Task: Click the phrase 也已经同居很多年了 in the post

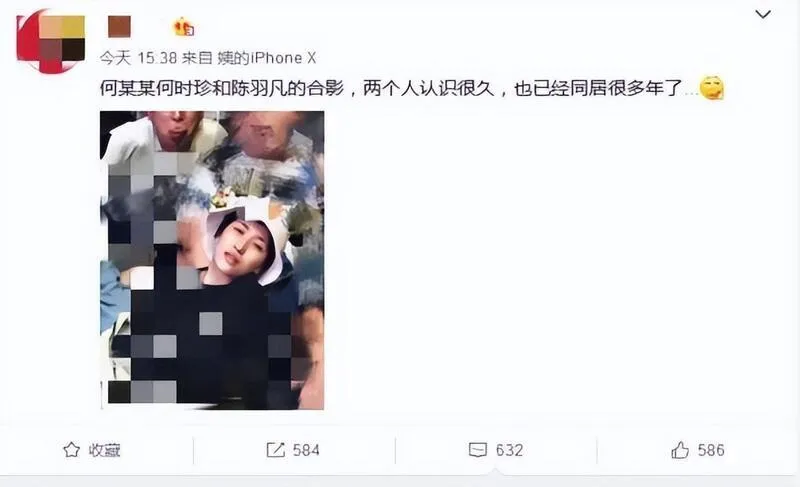Action: point(598,89)
